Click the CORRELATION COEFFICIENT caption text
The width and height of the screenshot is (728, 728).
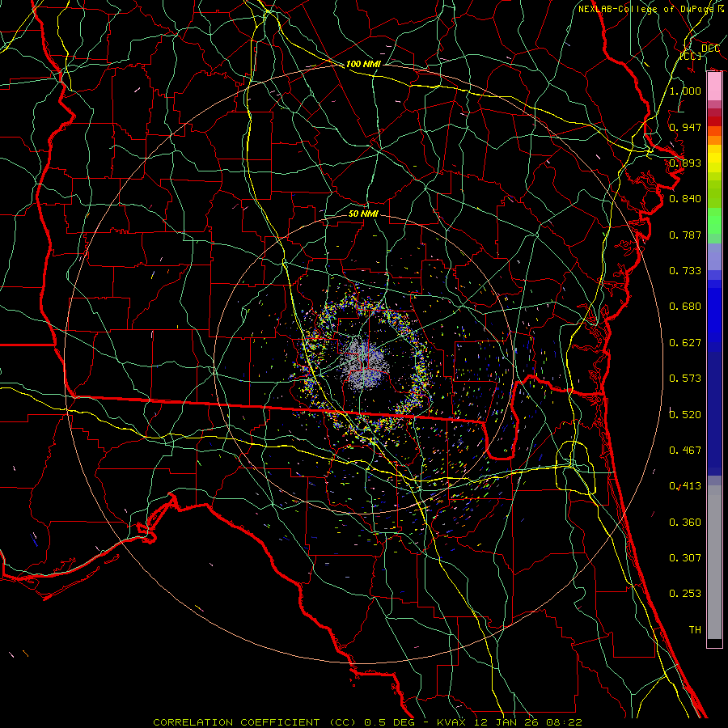[x=238, y=722]
